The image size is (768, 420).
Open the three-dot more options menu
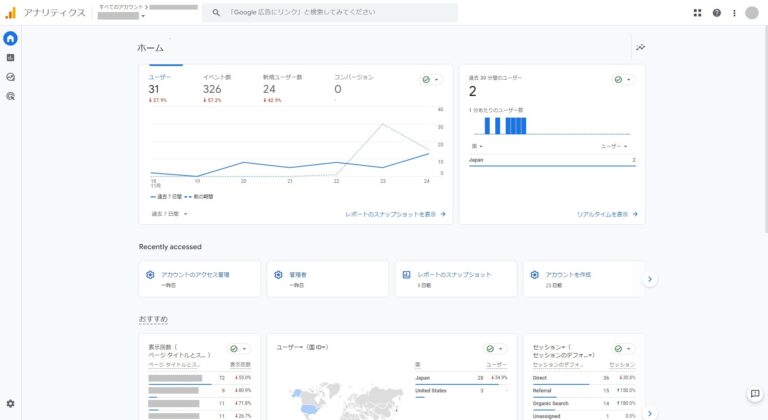coord(734,13)
